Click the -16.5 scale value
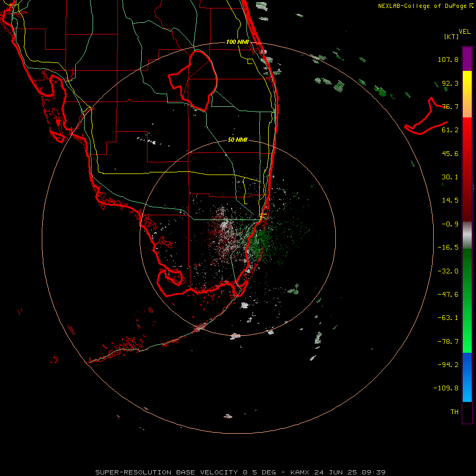The width and height of the screenshot is (476, 476). [x=448, y=248]
